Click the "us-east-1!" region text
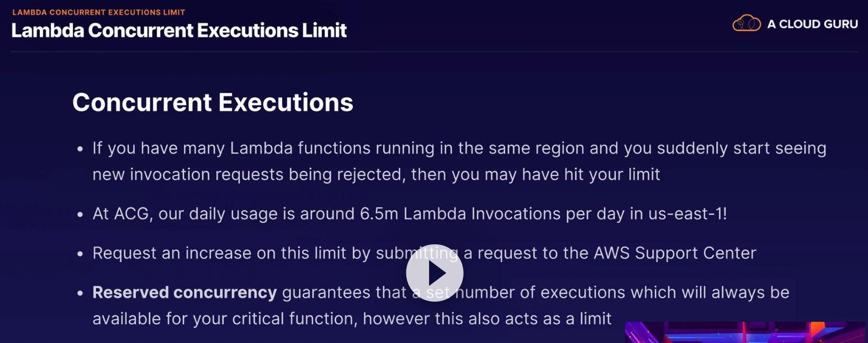Viewport: 868px width, 343px height. coord(687,214)
